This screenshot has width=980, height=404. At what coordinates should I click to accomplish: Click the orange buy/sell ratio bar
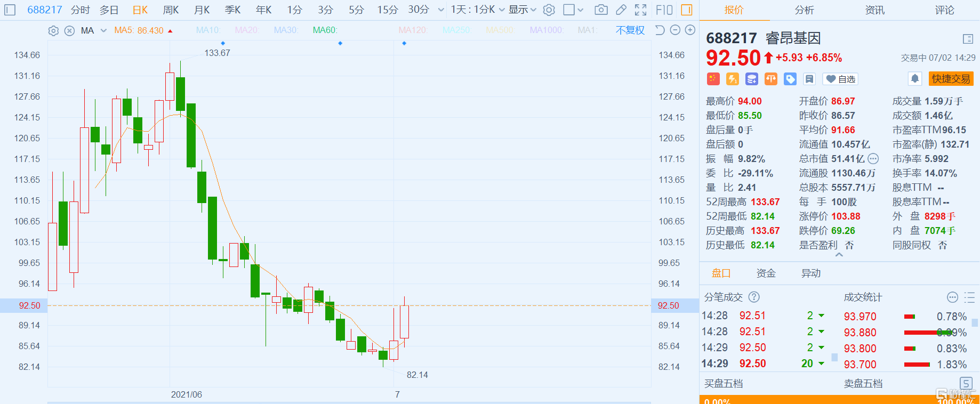(839, 400)
